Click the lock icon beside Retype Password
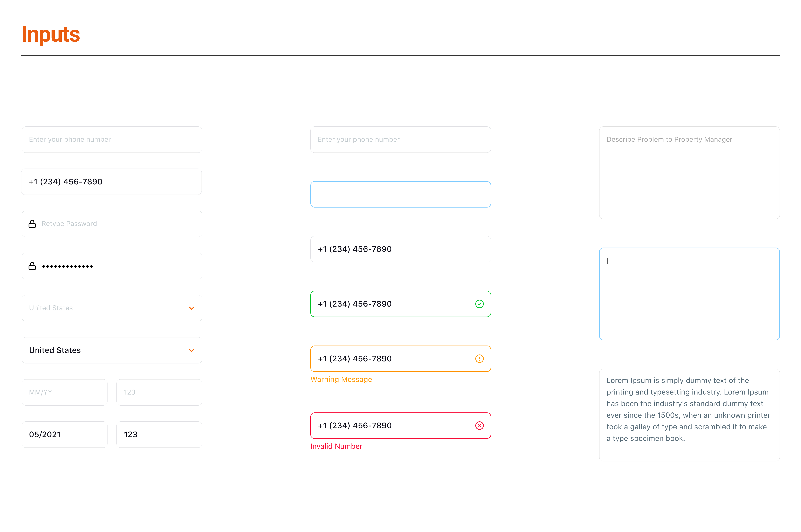801x532 pixels. click(32, 224)
